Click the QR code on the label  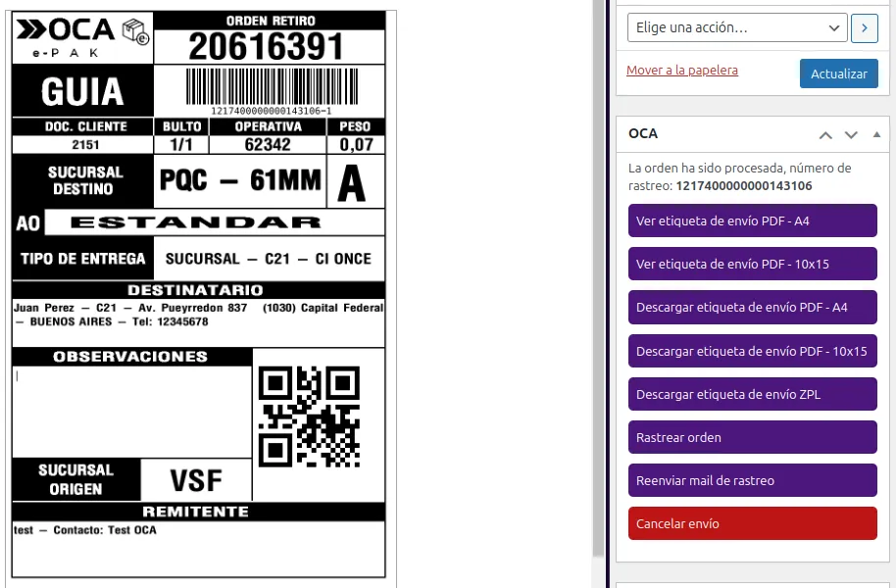[309, 416]
